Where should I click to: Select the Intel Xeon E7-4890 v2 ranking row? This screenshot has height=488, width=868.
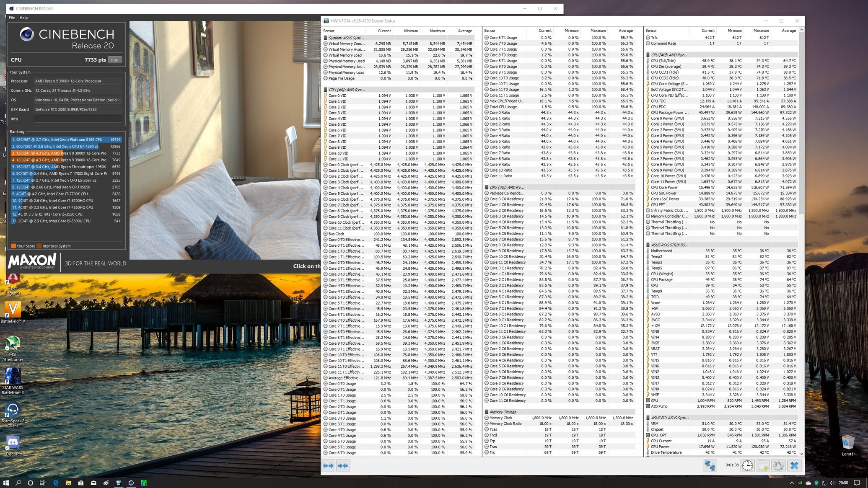[x=66, y=146]
